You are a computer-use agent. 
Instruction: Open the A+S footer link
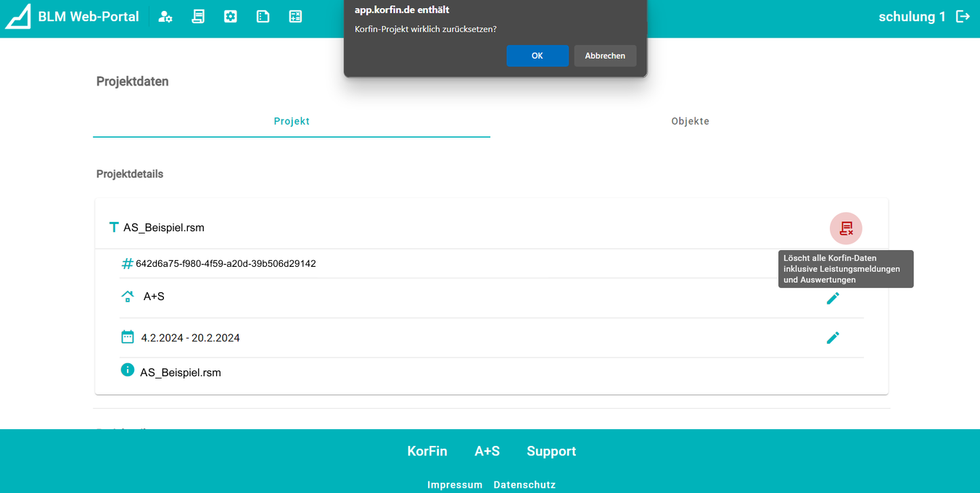(x=487, y=451)
